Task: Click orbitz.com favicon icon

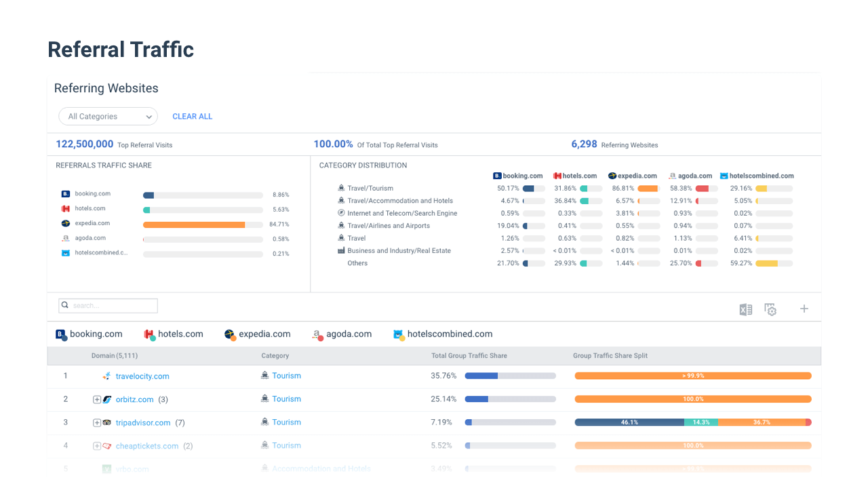Action: click(107, 400)
